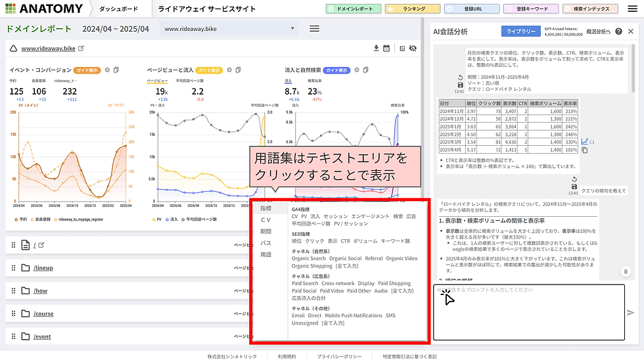
Task: Click ダッシュボード breadcrumb
Action: [x=118, y=9]
